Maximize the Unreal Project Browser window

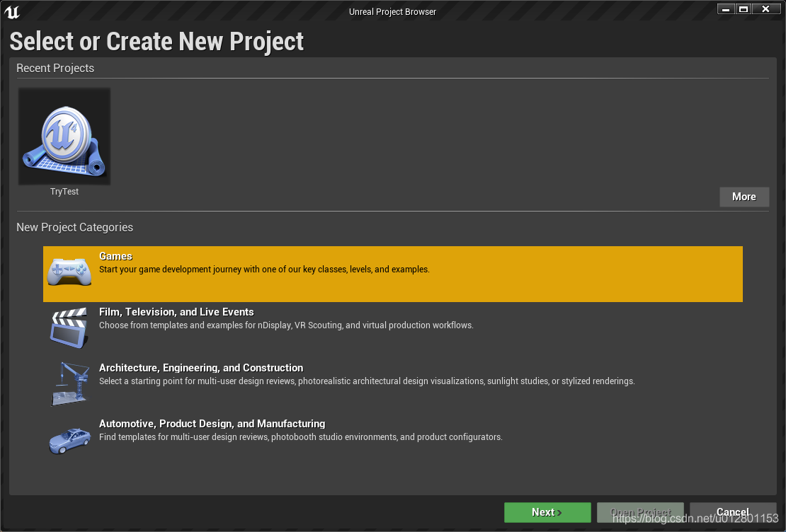tap(744, 9)
